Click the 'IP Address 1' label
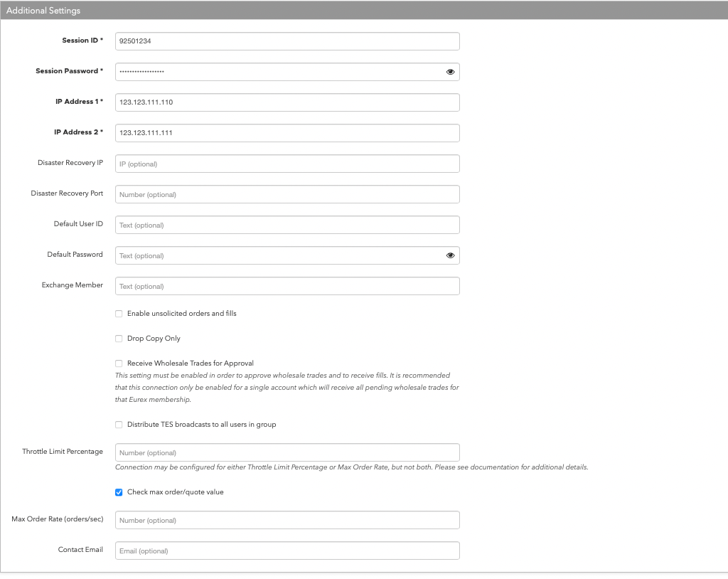 [80, 102]
